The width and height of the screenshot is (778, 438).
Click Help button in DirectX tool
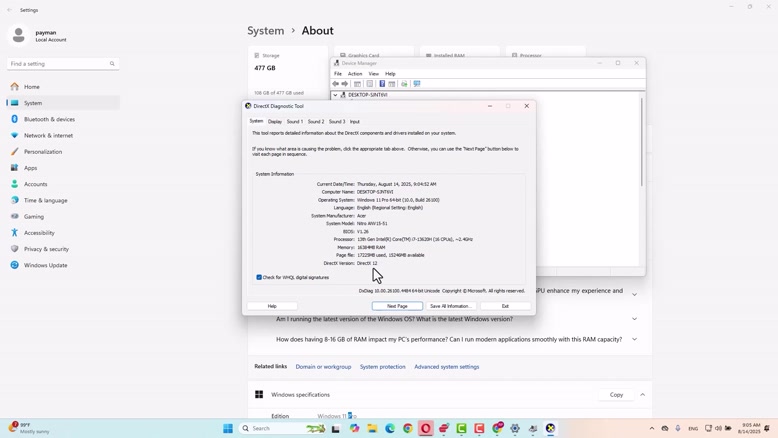pyautogui.click(x=272, y=306)
